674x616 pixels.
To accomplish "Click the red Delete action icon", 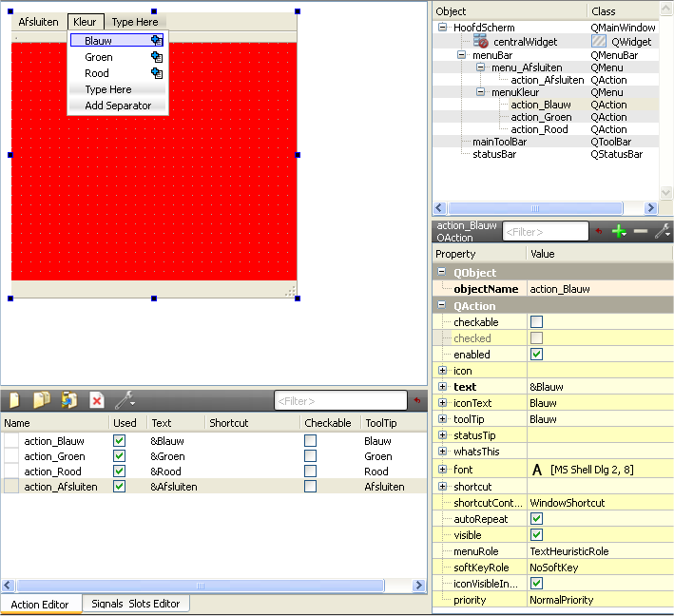I will point(96,400).
